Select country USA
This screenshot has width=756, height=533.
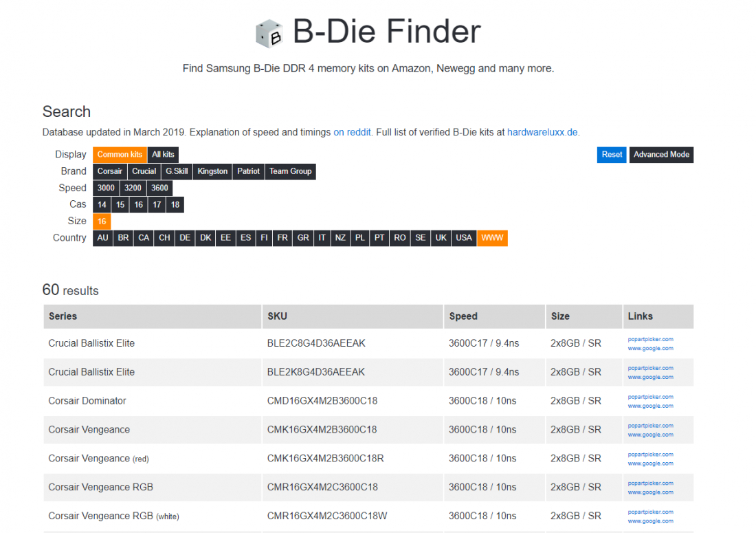tap(464, 238)
